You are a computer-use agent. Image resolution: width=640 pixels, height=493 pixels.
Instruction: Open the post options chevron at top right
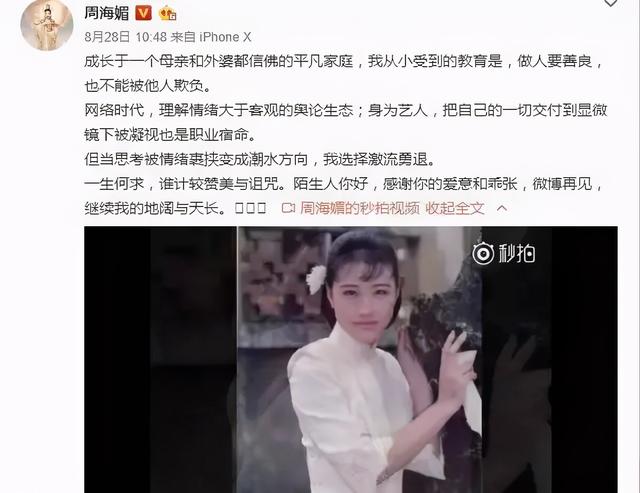611,3
